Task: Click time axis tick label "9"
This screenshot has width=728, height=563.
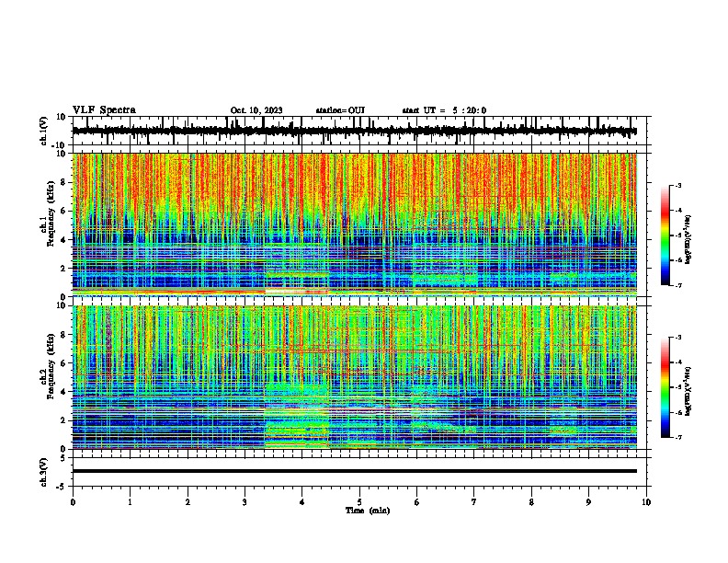Action: click(588, 502)
